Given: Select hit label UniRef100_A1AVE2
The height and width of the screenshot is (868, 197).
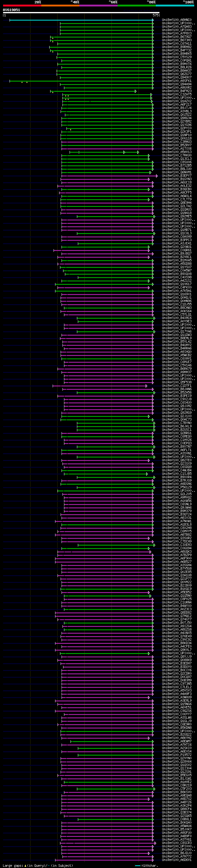Looking at the screenshot, I should coord(176,782).
